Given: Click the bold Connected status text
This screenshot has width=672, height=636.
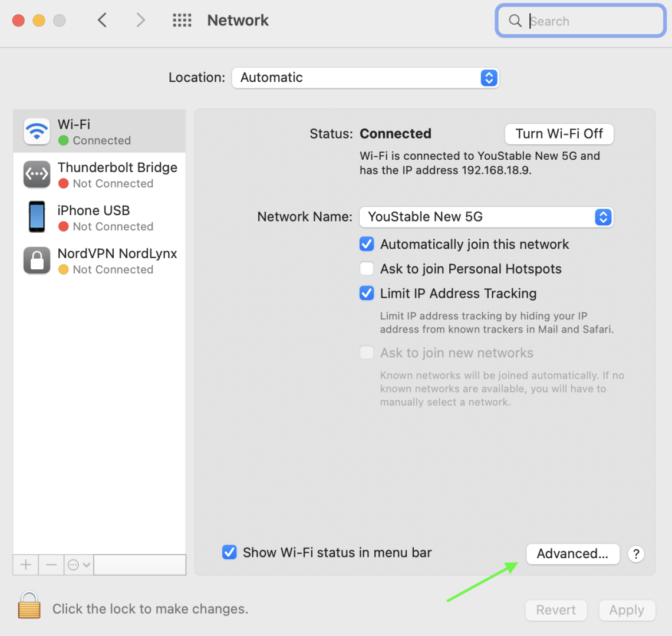Looking at the screenshot, I should 395,134.
